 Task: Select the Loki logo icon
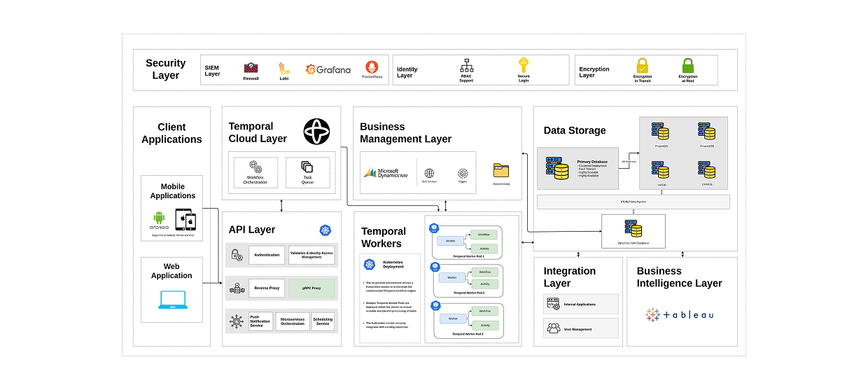click(x=283, y=68)
